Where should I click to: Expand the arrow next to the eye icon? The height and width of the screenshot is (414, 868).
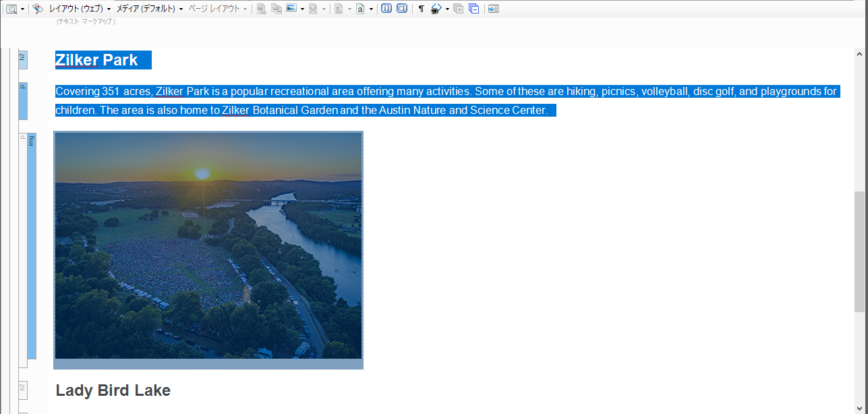click(x=447, y=9)
